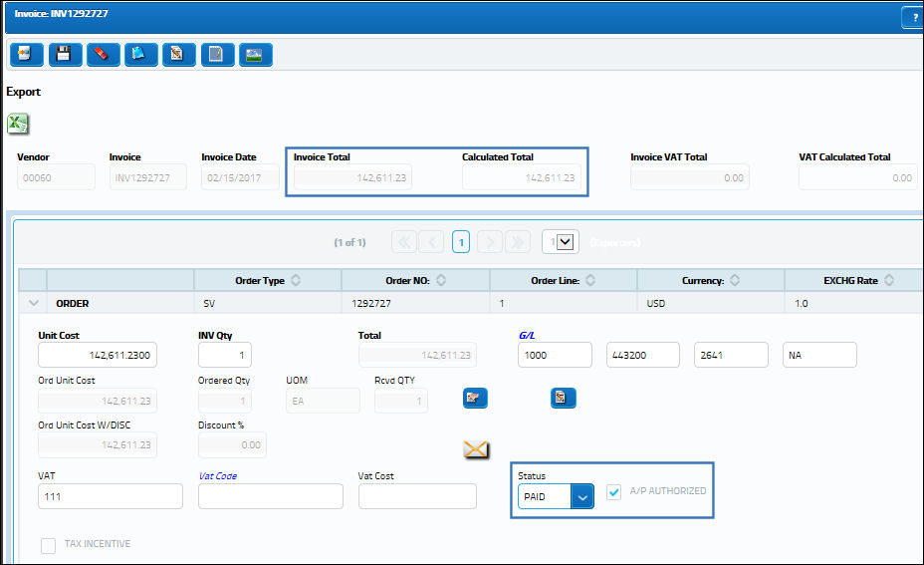Click the VAT field containing 111
The width and height of the screenshot is (924, 565).
(111, 496)
